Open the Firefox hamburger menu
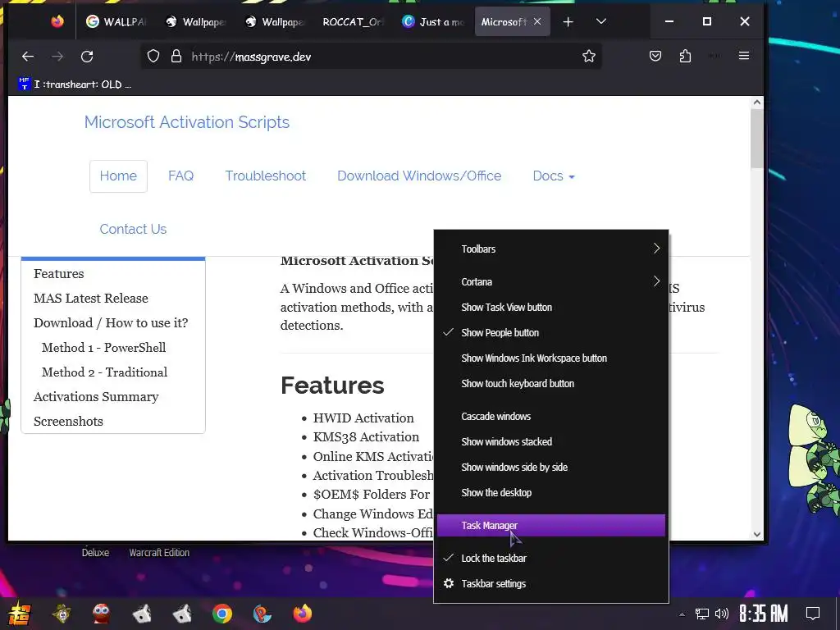The width and height of the screenshot is (840, 630). pyautogui.click(x=743, y=56)
